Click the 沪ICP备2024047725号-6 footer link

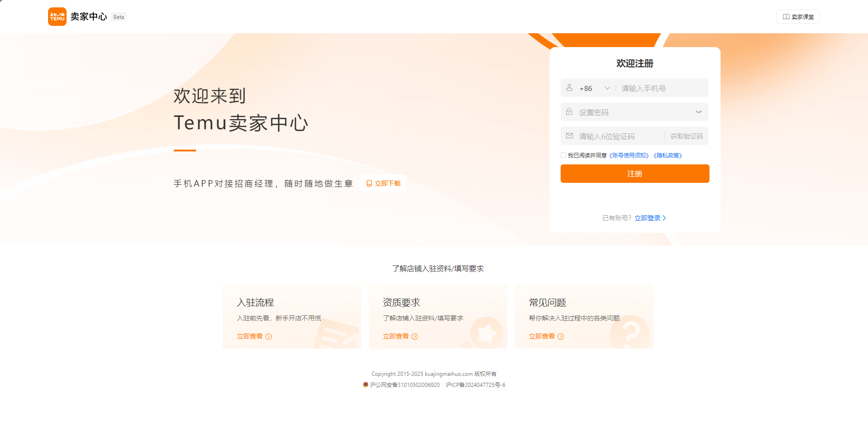pyautogui.click(x=475, y=385)
